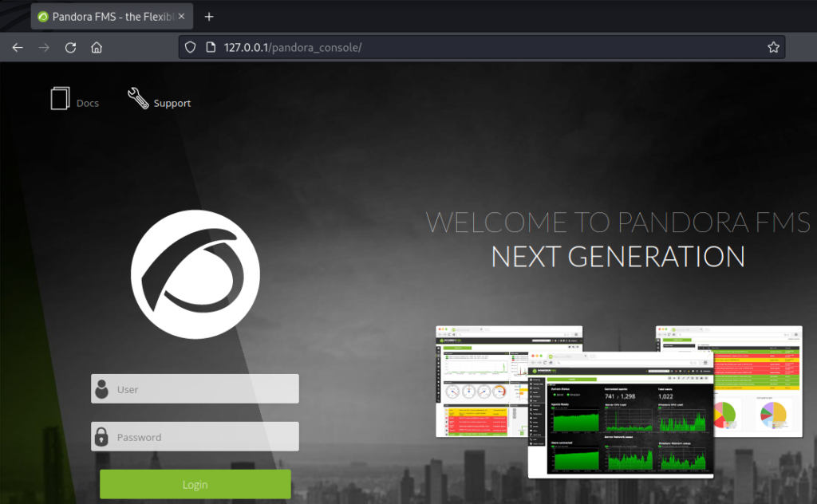The width and height of the screenshot is (817, 504).
Task: Click the NEXT GENERATION heading
Action: 618,257
